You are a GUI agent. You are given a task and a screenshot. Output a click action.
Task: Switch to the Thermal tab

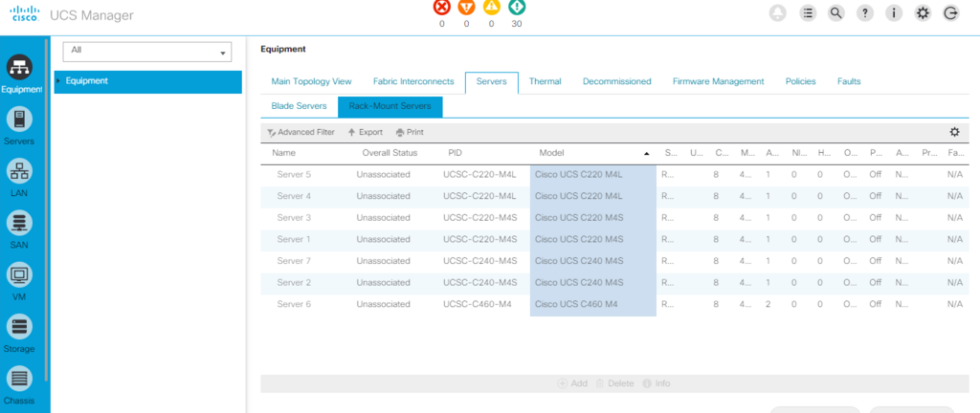(x=545, y=81)
